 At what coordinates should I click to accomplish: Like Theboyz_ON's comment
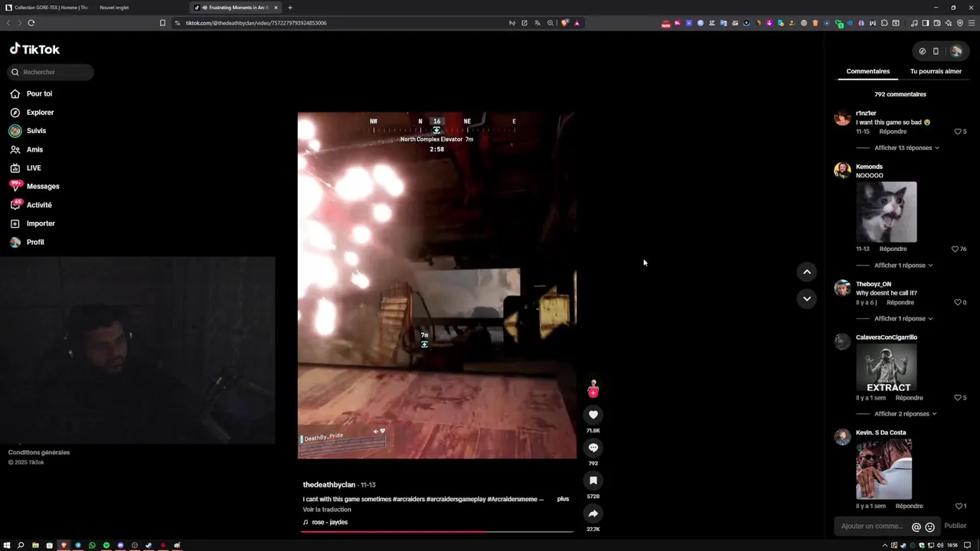[958, 302]
